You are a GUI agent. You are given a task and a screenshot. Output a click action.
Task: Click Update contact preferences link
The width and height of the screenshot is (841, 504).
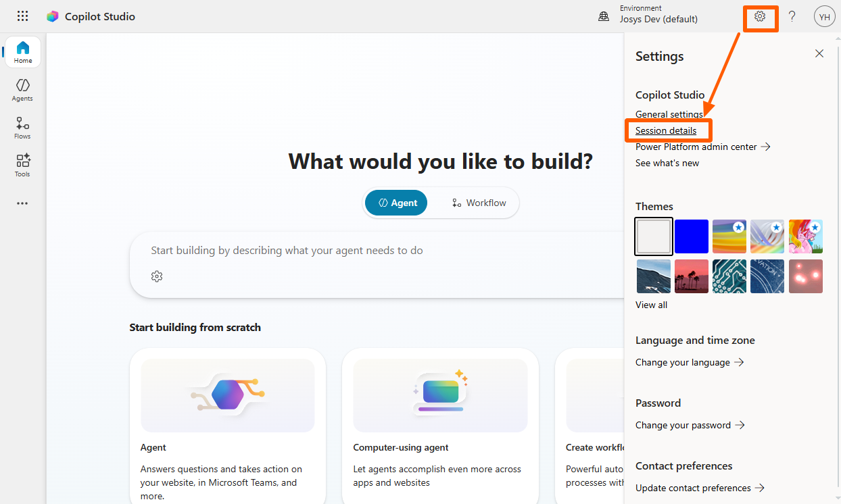tap(700, 488)
